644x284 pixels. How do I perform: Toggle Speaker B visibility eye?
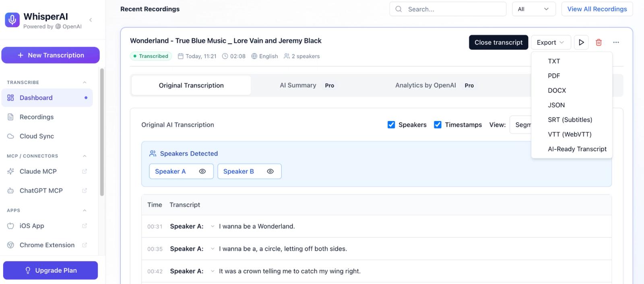click(270, 171)
